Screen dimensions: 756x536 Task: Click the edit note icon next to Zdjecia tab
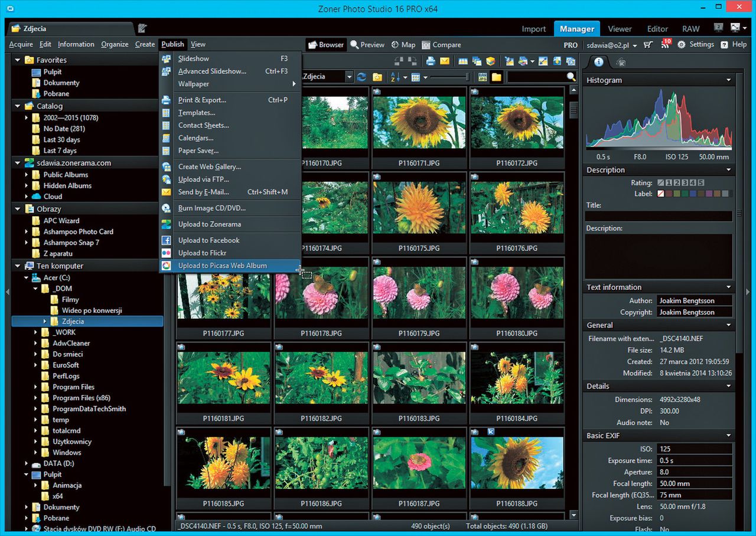tap(142, 28)
